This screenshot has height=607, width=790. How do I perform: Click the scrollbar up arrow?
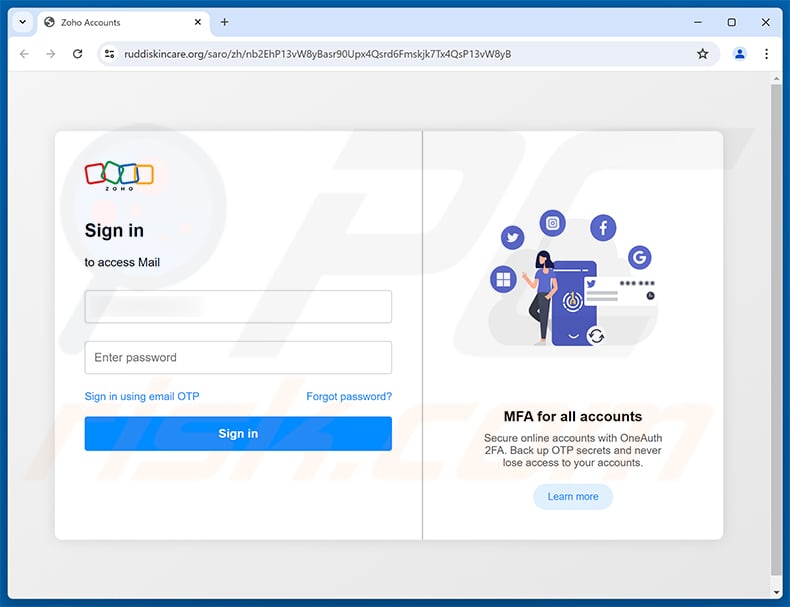coord(776,79)
